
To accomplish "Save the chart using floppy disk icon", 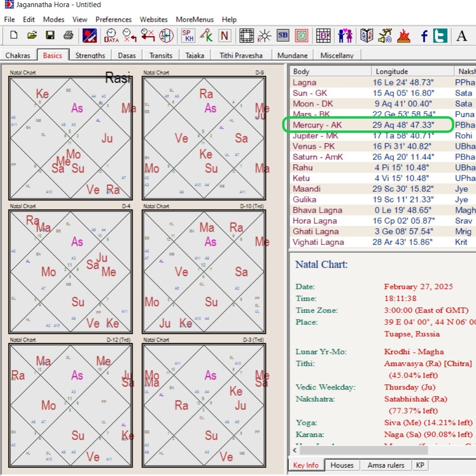I will tap(50, 35).
